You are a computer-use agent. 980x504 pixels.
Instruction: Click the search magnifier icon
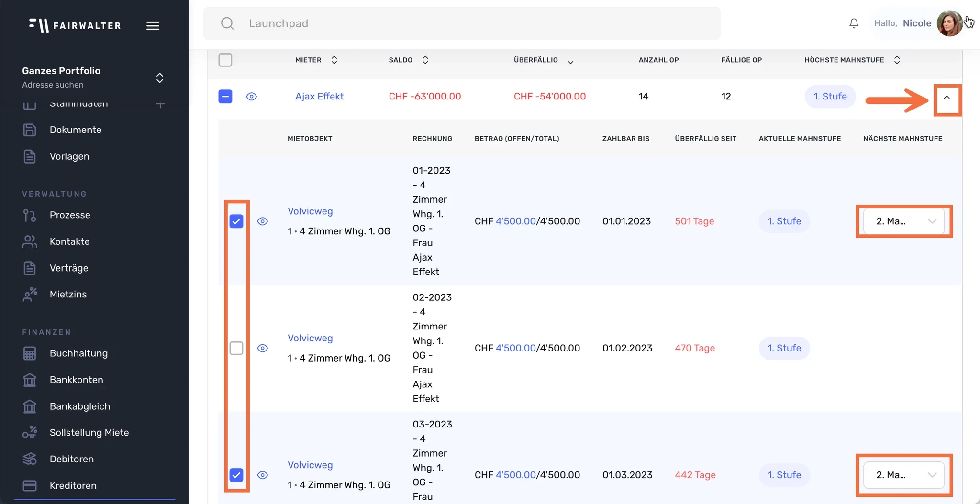[227, 23]
